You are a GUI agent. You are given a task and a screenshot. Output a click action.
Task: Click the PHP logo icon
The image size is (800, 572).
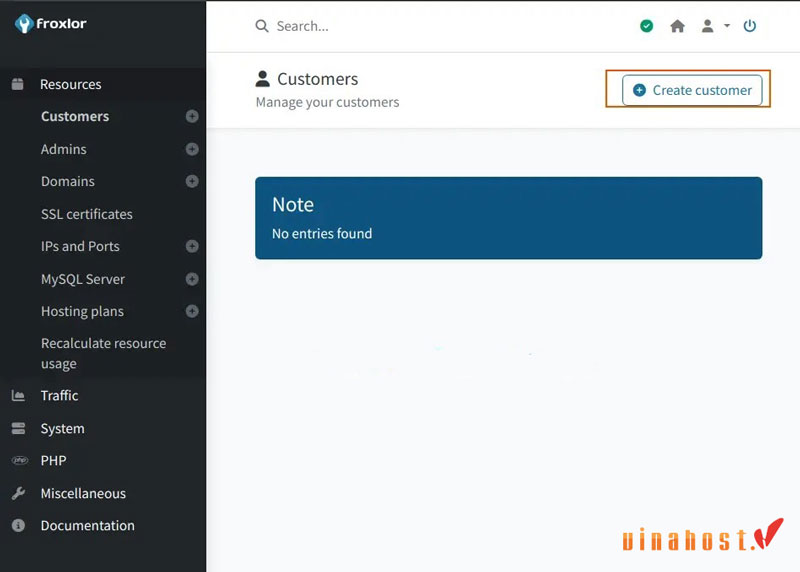(19, 460)
